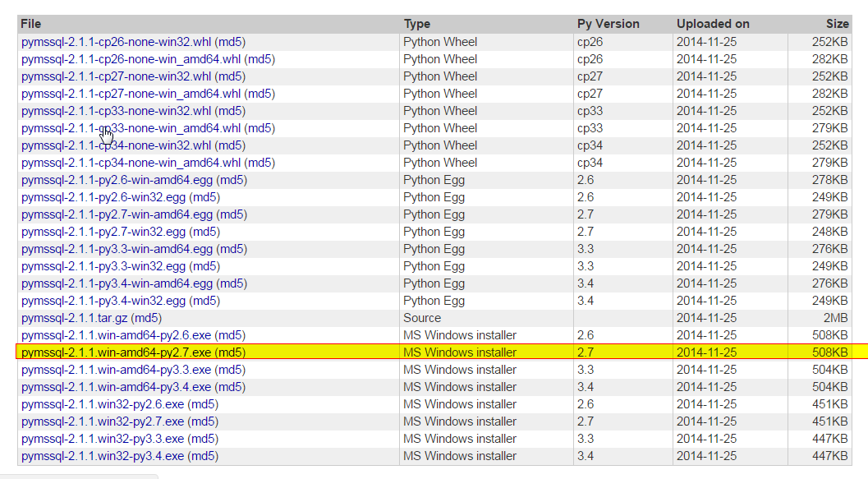
Task: Click md5 link for py3.4-win-amd64.egg
Action: coord(232,283)
